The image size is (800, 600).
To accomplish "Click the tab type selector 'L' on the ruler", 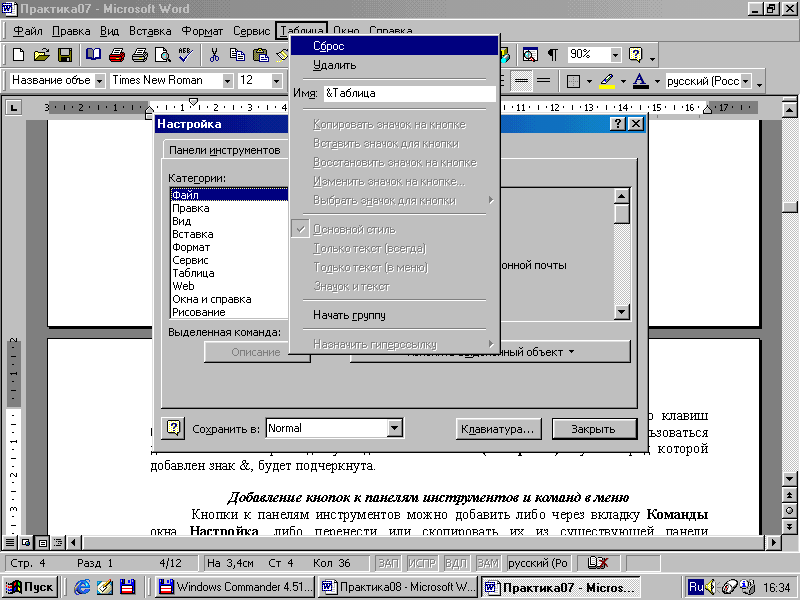I will tap(13, 108).
